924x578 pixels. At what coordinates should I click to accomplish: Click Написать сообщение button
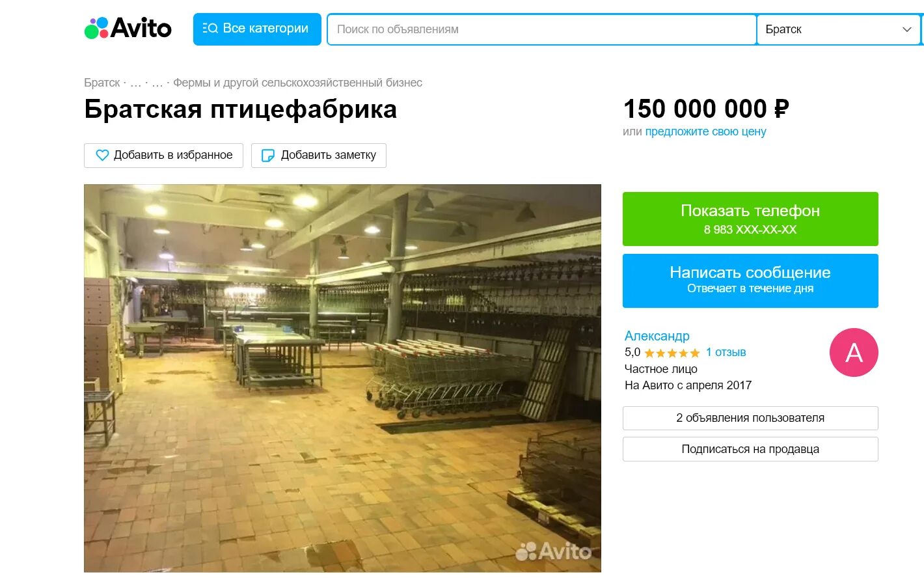tap(750, 281)
